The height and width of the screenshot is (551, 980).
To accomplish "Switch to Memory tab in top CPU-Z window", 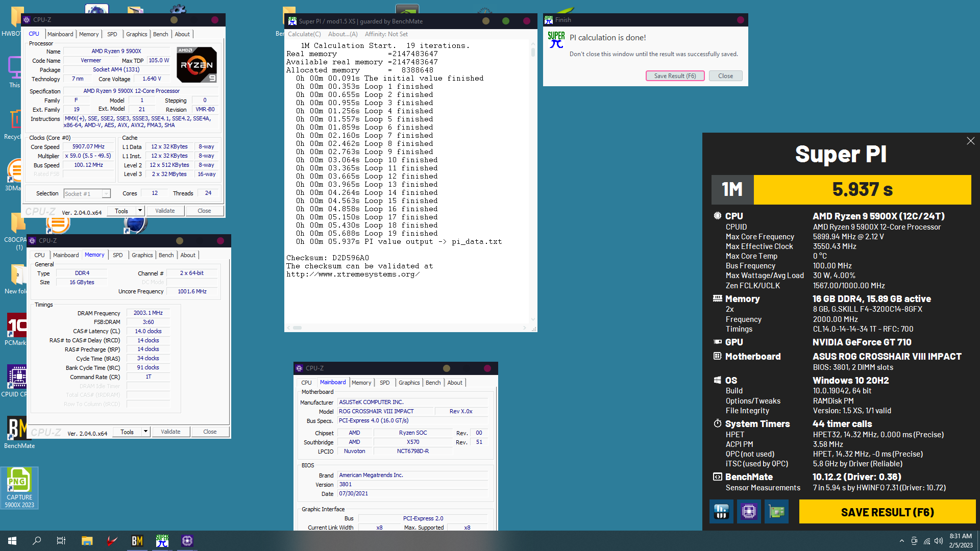I will 89,34.
